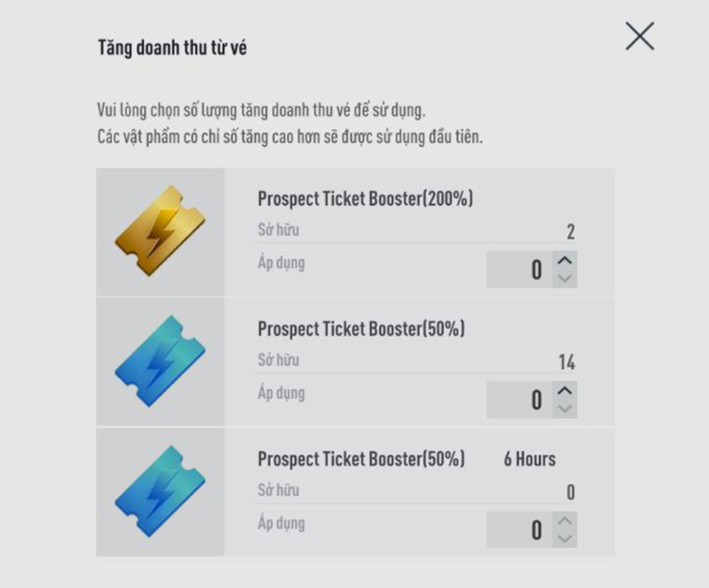The image size is (709, 588).
Task: Increase applied count for 6 Hours booster
Action: (565, 520)
